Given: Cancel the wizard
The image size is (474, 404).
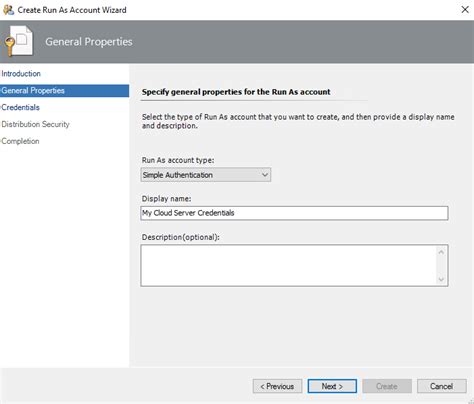Looking at the screenshot, I should pos(442,386).
